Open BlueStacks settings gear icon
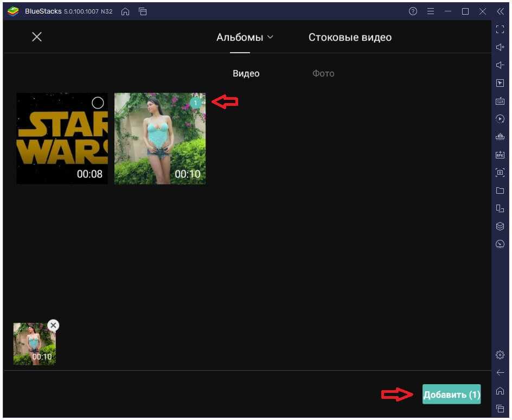512x420 pixels. point(500,355)
